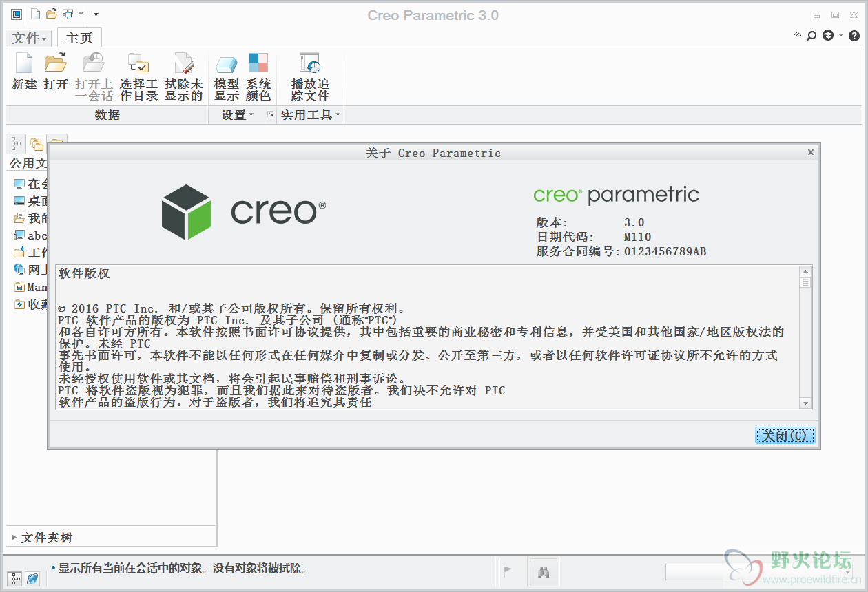868x592 pixels.
Task: Expand the 实用工具 group dropdown
Action: click(x=311, y=115)
